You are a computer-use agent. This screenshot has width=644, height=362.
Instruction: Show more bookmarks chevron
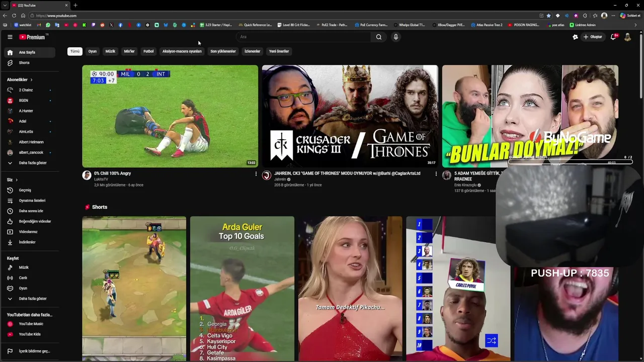pyautogui.click(x=635, y=25)
